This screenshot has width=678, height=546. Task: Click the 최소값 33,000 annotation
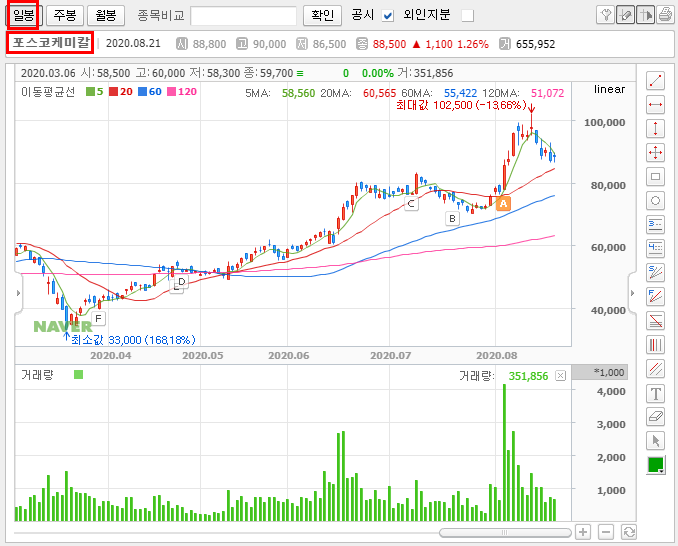133,340
